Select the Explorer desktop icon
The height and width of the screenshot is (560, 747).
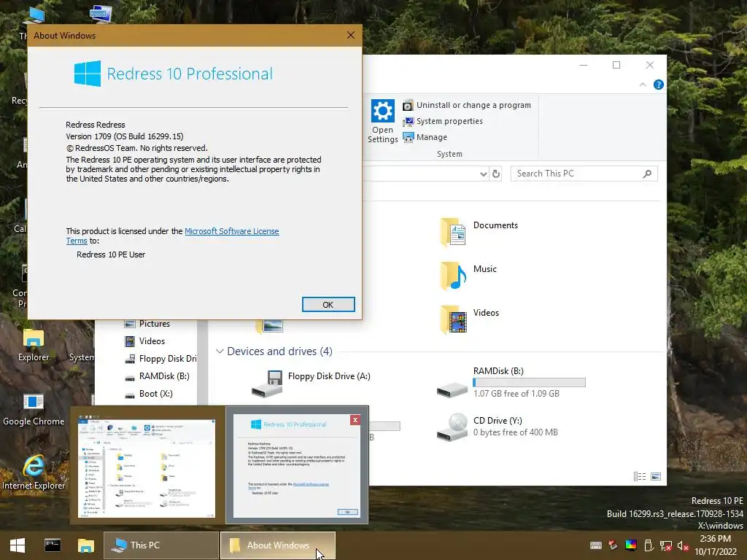pos(34,345)
